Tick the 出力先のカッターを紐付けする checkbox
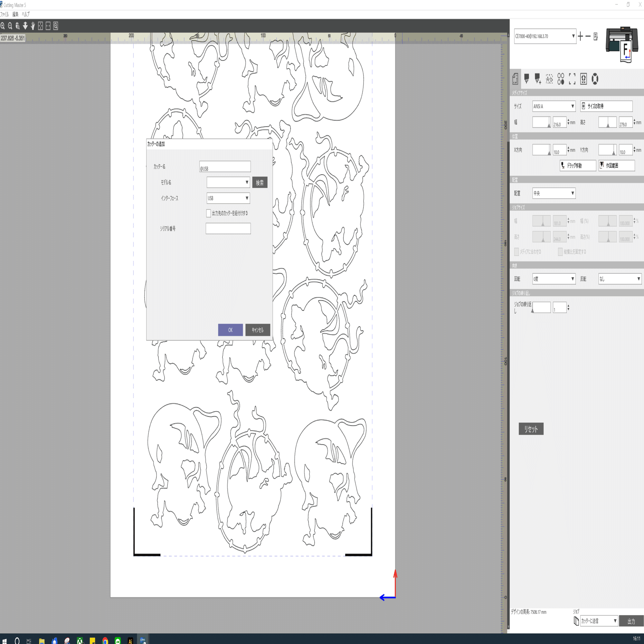Screen dimensions: 644x644 209,213
